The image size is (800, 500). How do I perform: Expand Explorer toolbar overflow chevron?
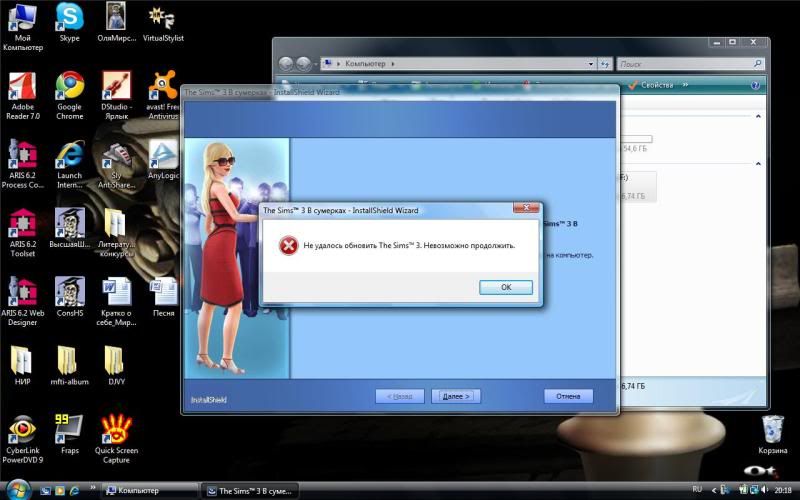(x=685, y=85)
